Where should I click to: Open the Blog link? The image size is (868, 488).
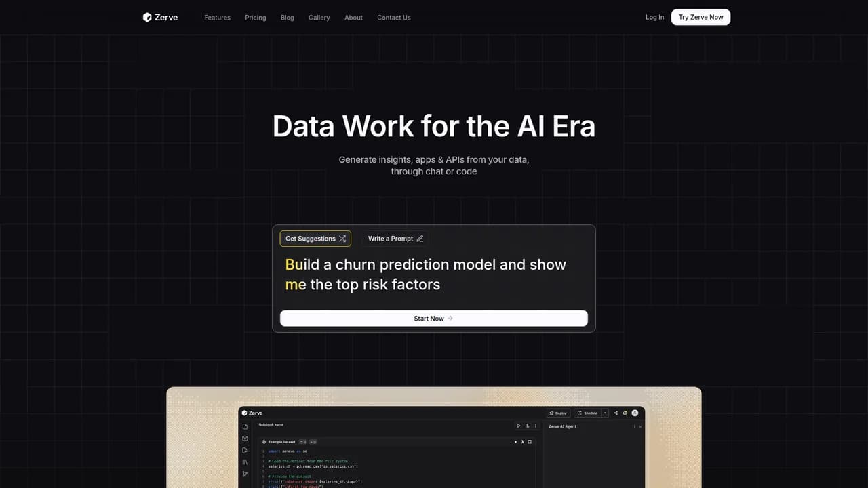click(x=288, y=18)
